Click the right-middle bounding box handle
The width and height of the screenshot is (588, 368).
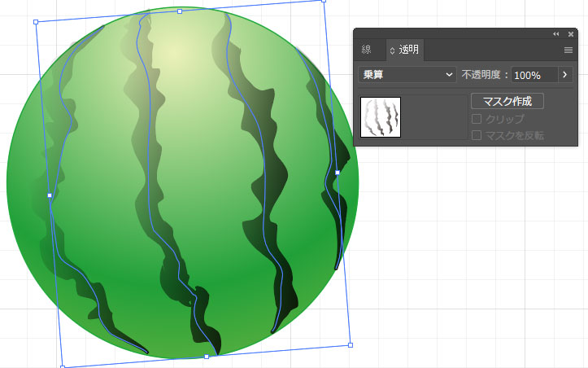click(x=337, y=173)
